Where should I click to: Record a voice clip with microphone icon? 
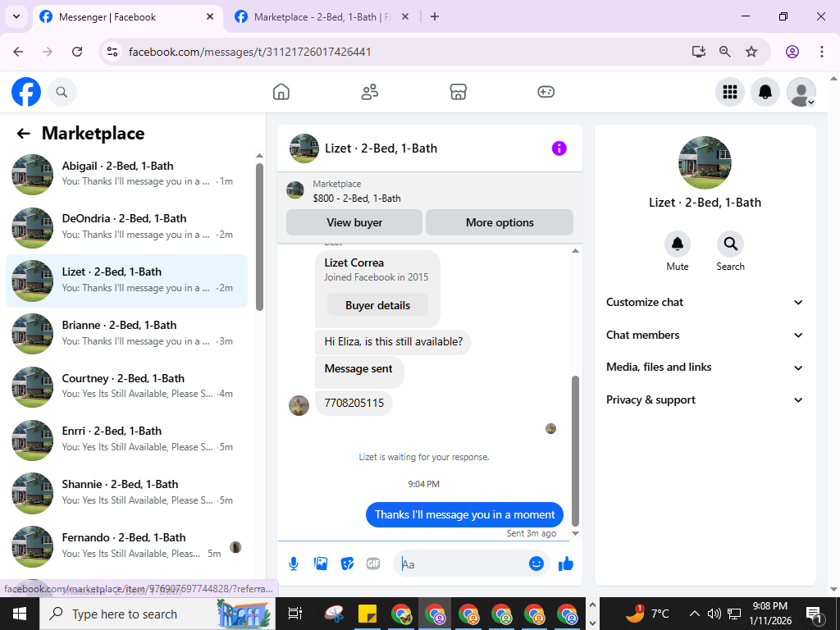pyautogui.click(x=294, y=564)
